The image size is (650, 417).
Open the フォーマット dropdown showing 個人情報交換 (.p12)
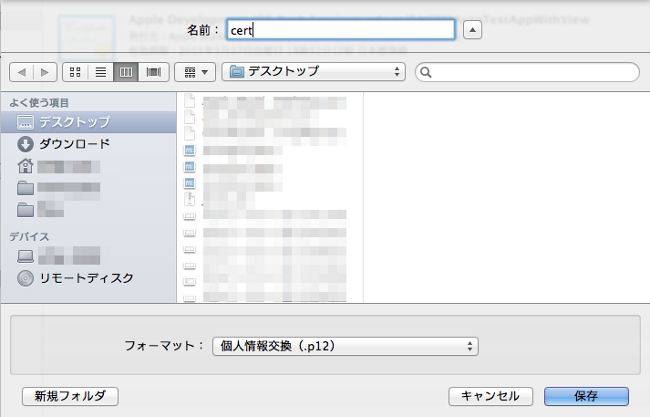[345, 346]
